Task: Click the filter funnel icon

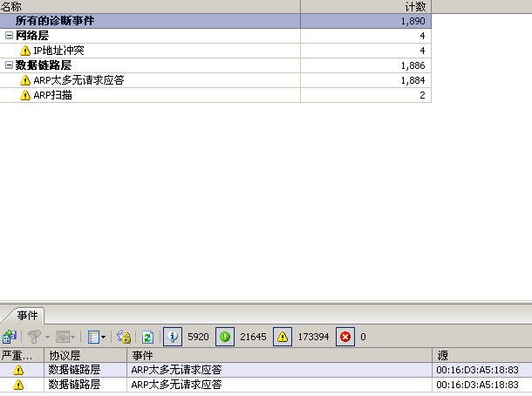Action: pyautogui.click(x=34, y=337)
